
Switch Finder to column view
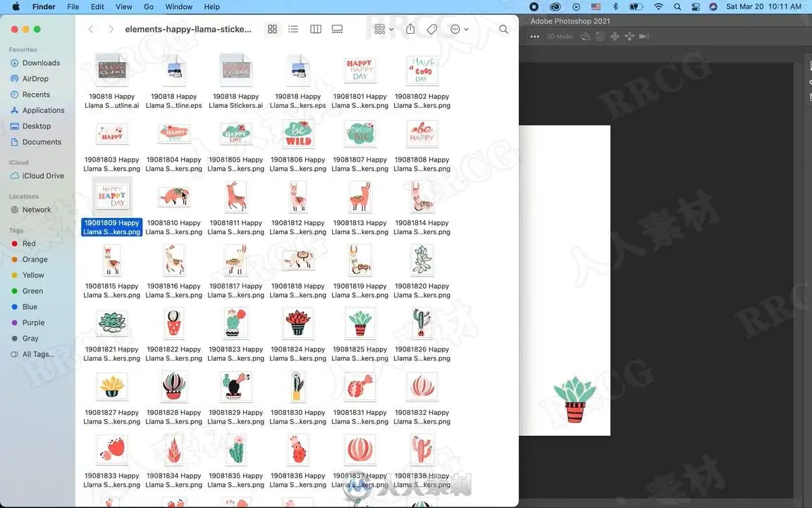pyautogui.click(x=315, y=29)
